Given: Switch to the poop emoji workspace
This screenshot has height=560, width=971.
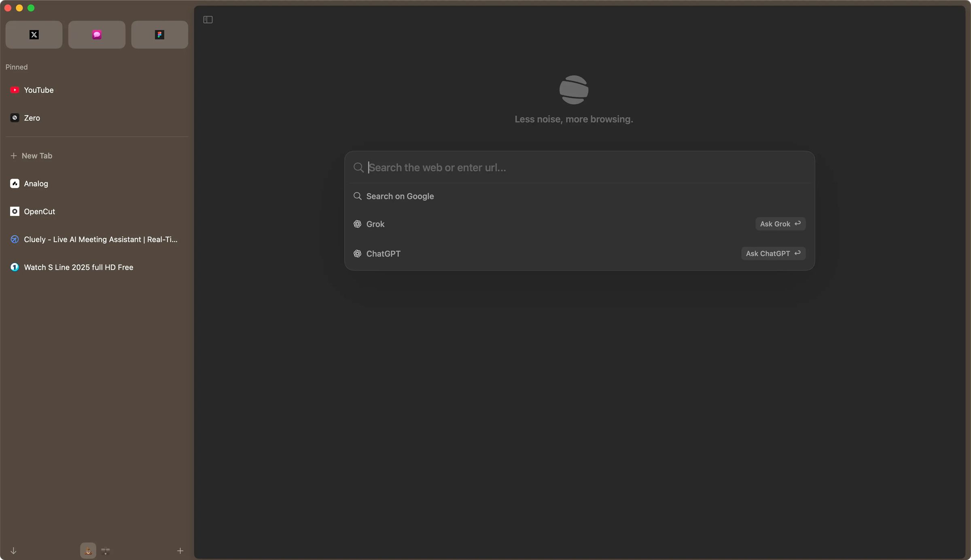Looking at the screenshot, I should [88, 550].
